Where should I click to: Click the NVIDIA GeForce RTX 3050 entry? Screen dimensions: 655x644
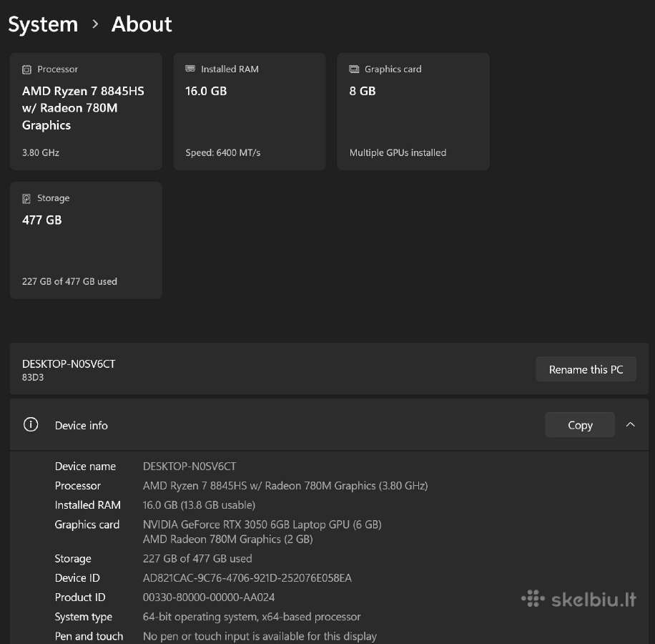point(262,525)
